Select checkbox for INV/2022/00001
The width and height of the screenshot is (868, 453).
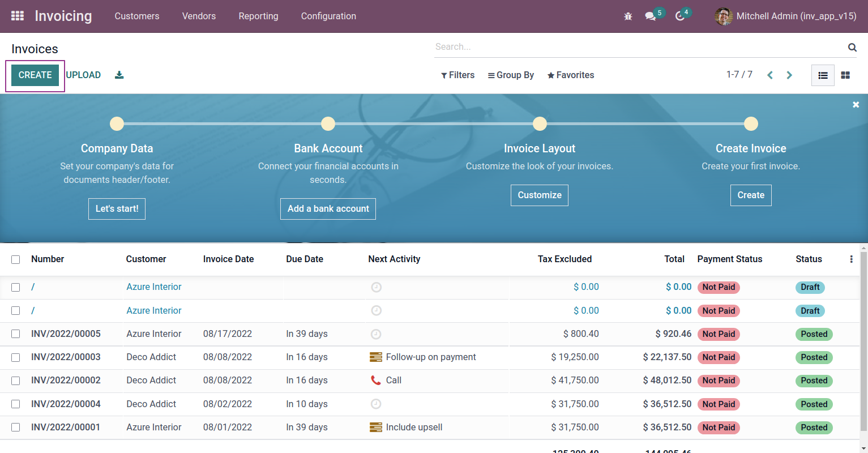click(x=16, y=428)
